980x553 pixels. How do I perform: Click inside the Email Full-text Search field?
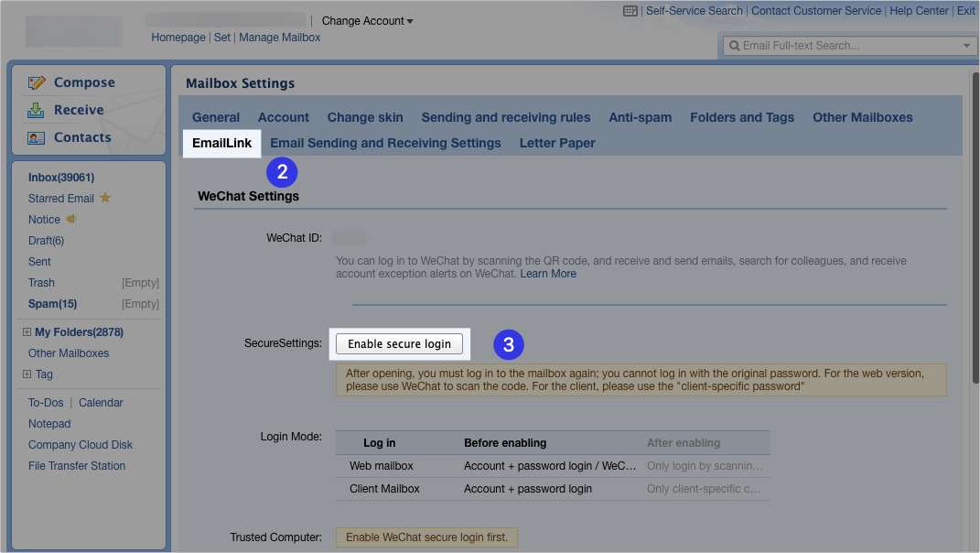coord(824,45)
